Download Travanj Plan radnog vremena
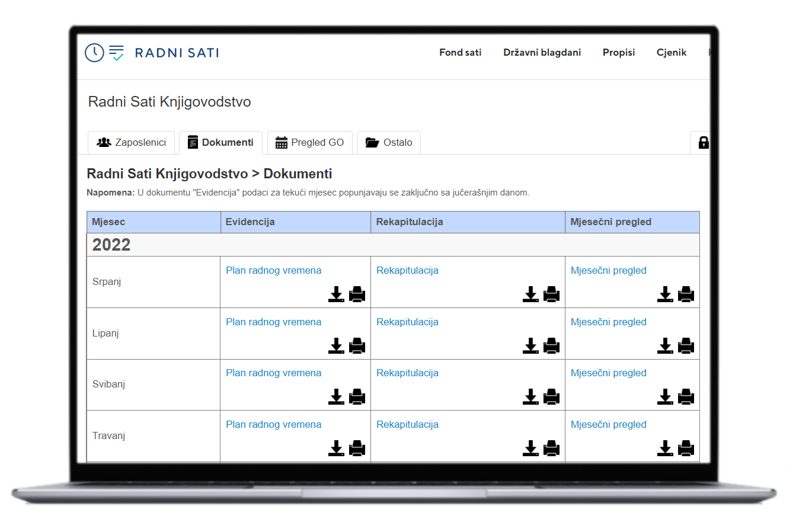This screenshot has width=812, height=519. click(336, 448)
